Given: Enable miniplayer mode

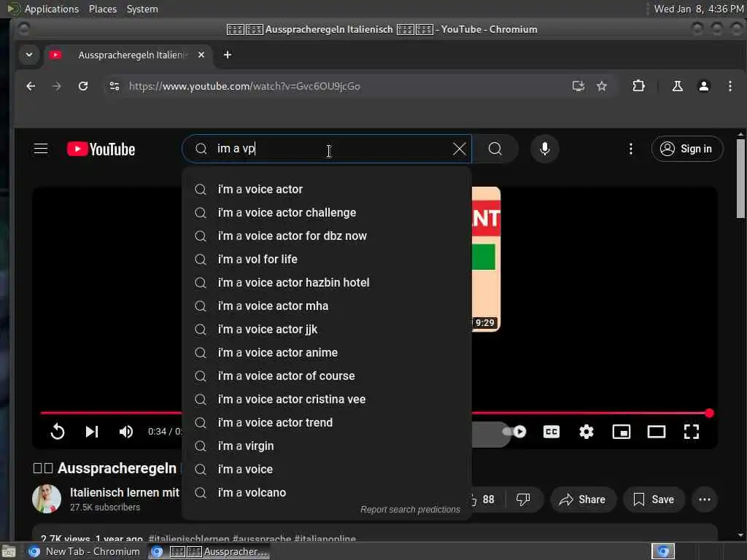Looking at the screenshot, I should 622,432.
